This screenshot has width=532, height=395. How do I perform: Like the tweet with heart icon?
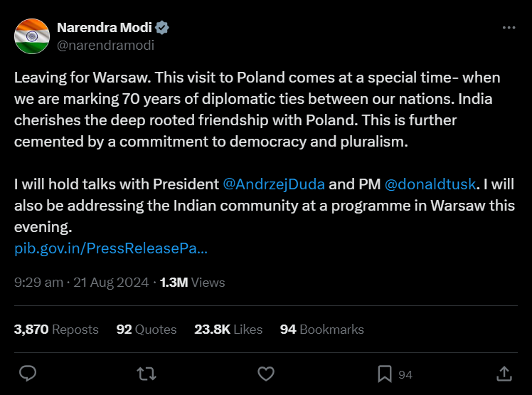[265, 373]
